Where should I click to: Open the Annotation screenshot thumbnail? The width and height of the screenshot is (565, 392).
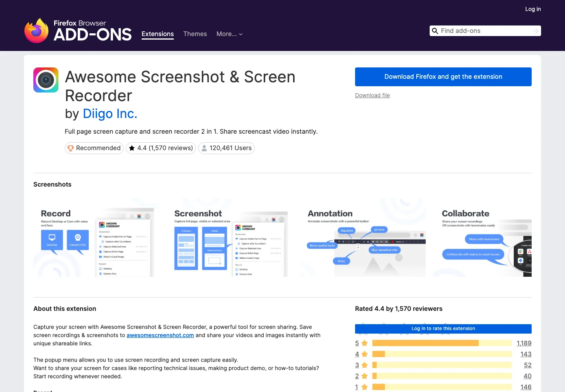tap(363, 238)
